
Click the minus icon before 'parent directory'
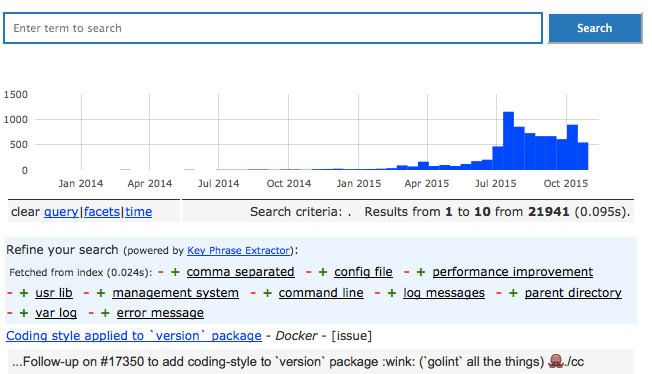(499, 293)
